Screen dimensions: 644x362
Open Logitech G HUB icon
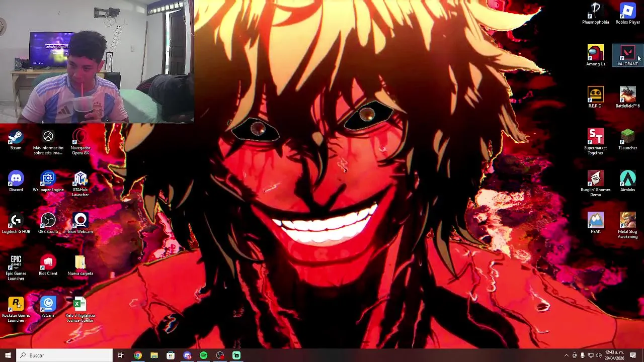pyautogui.click(x=16, y=223)
